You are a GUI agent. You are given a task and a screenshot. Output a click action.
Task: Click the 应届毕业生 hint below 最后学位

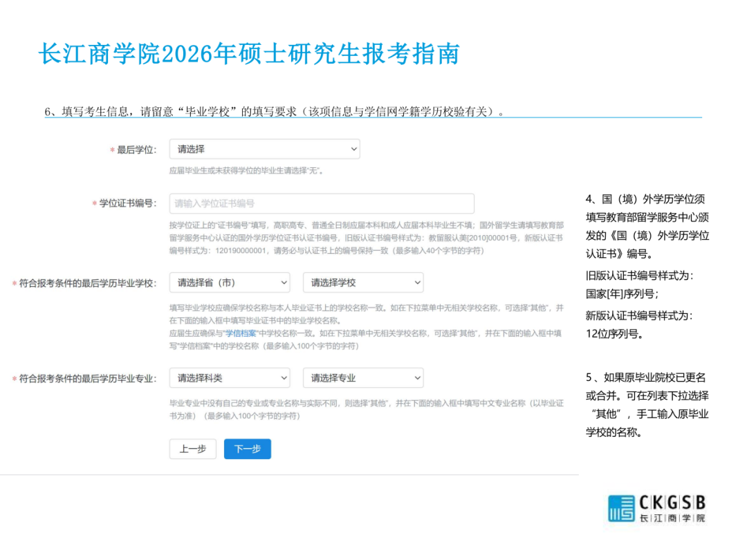(x=246, y=170)
